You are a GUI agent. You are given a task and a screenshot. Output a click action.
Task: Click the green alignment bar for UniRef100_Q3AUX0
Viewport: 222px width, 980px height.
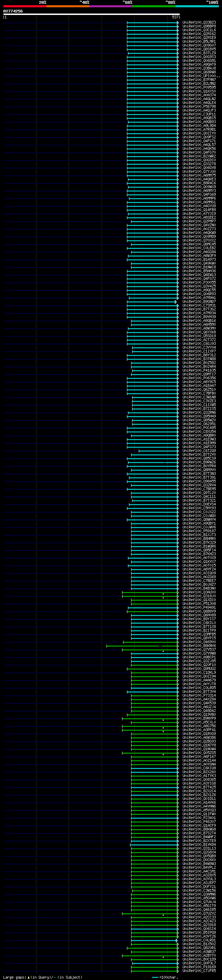click(x=150, y=592)
